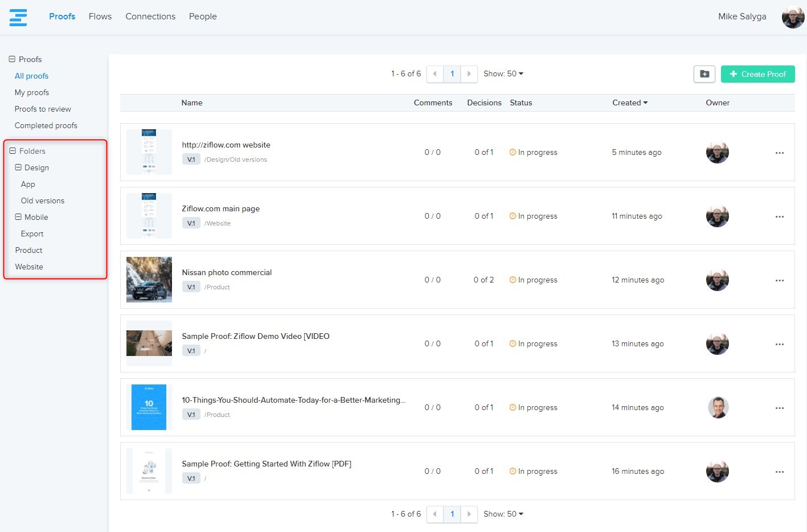Go to next page using top pagination arrow

(469, 74)
